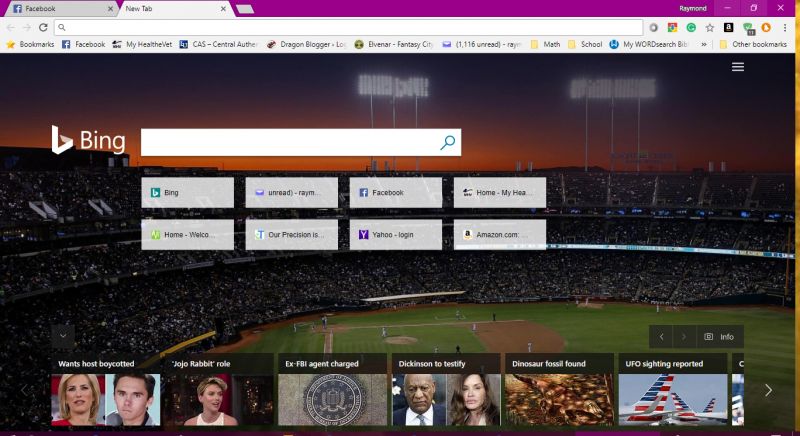Open the 'Jojo Rabbit' role news card

(x=219, y=390)
